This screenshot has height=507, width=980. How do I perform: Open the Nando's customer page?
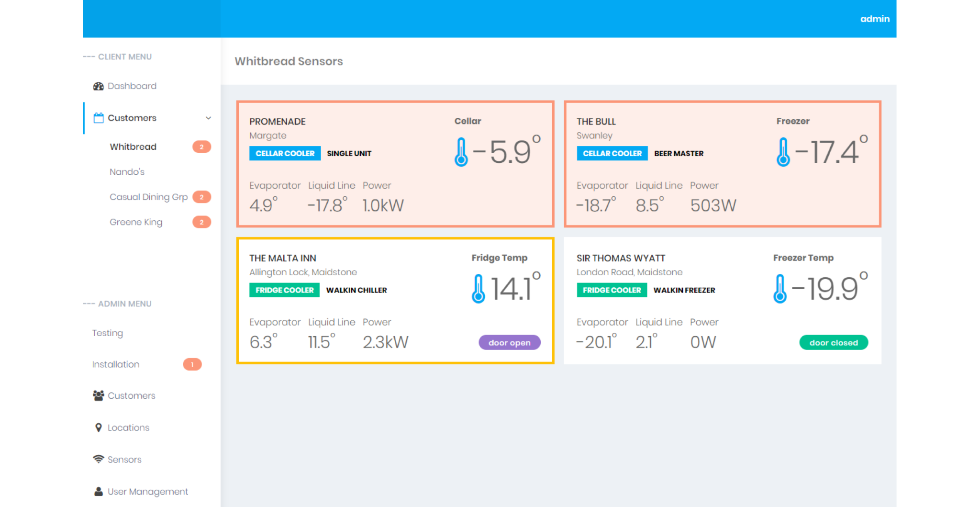point(127,171)
